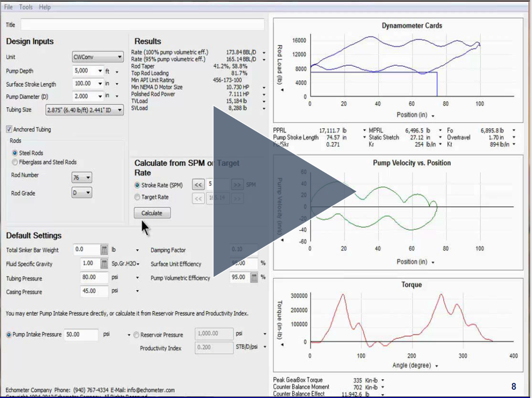Click the arrow beside the Pump Velocity axis

[282, 240]
